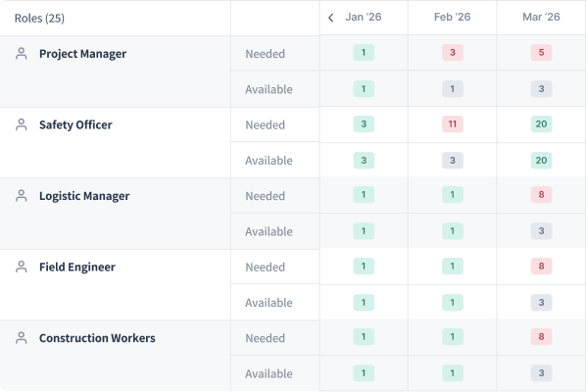The image size is (586, 392).
Task: Click the Logistic Manager person icon
Action: coord(22,195)
